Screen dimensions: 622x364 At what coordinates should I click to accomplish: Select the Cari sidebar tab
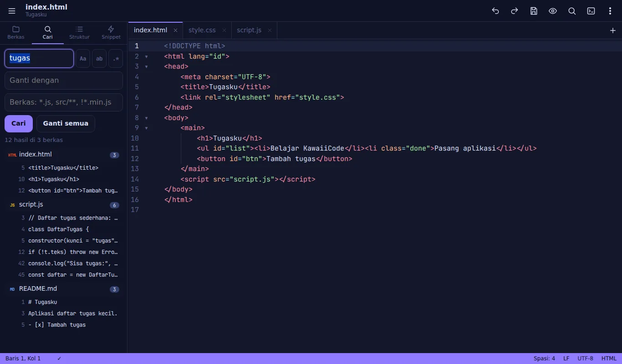click(x=48, y=33)
